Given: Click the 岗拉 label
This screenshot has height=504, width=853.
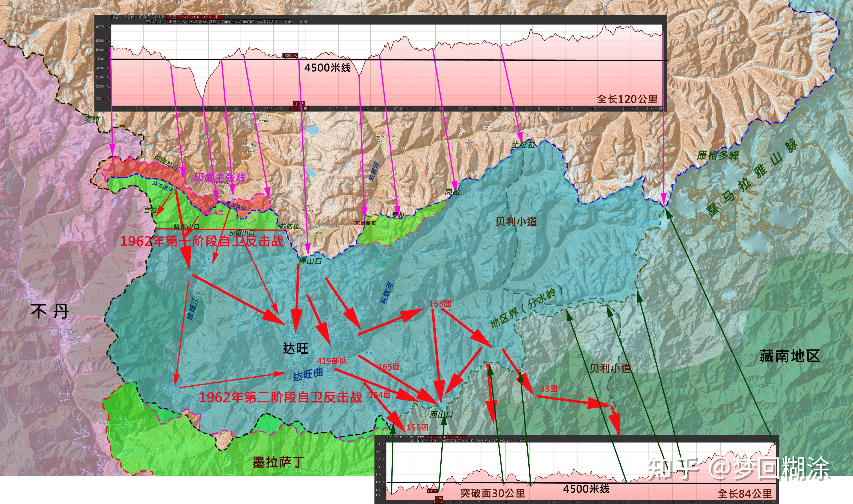Looking at the screenshot, I should (x=453, y=192).
